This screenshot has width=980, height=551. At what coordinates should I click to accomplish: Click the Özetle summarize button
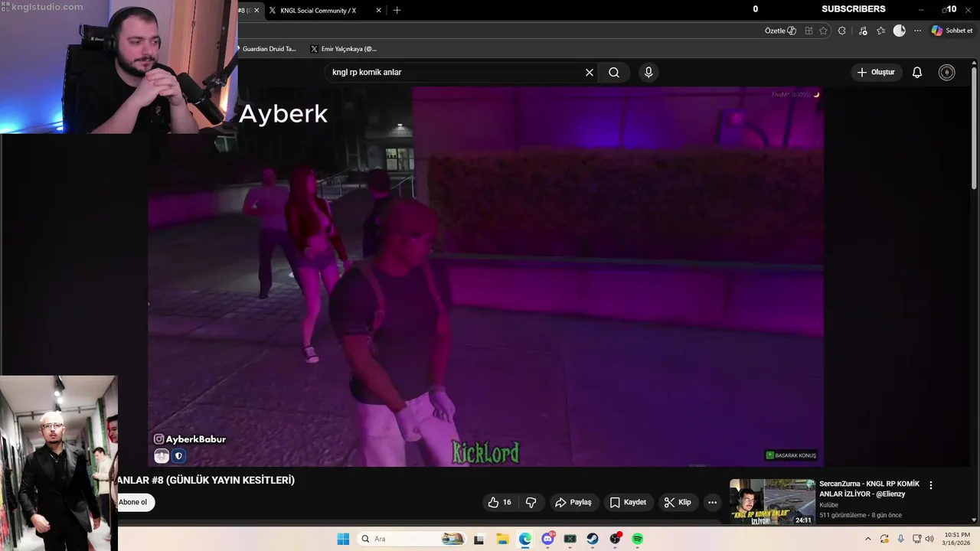[x=780, y=31]
